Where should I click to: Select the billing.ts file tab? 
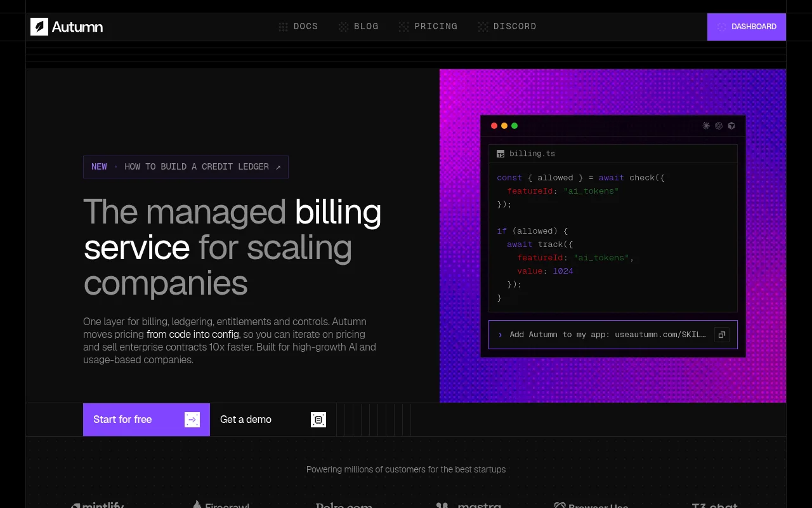tap(526, 154)
